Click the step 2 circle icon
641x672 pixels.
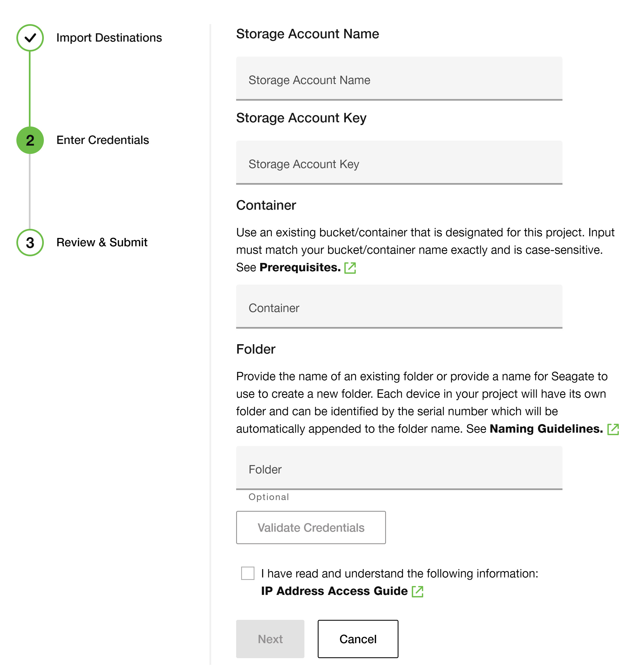coord(30,140)
